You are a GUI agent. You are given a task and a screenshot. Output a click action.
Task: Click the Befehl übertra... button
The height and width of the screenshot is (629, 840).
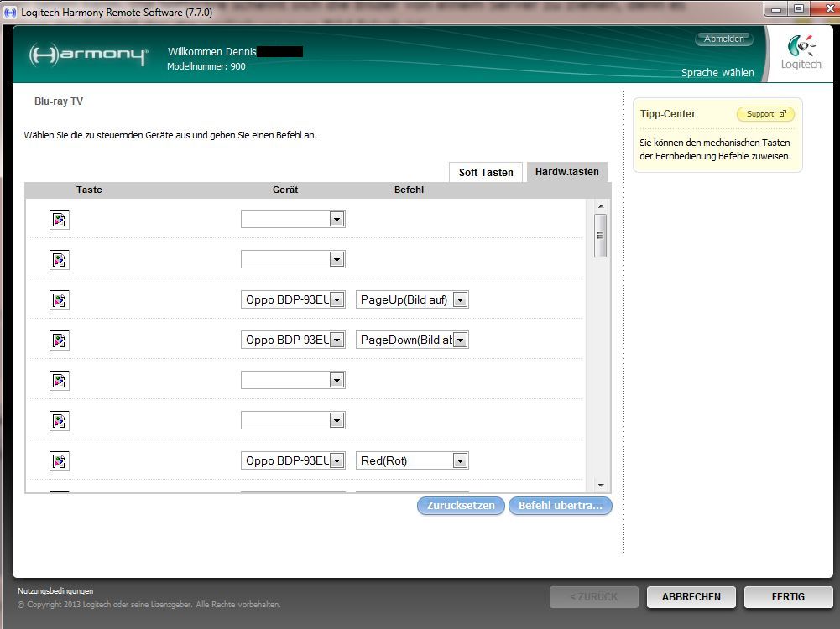[x=560, y=506]
